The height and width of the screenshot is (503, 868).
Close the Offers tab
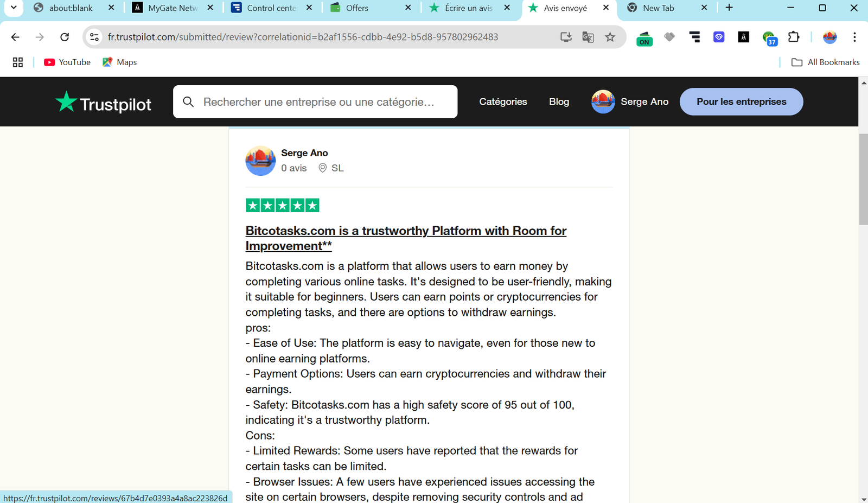click(x=408, y=8)
